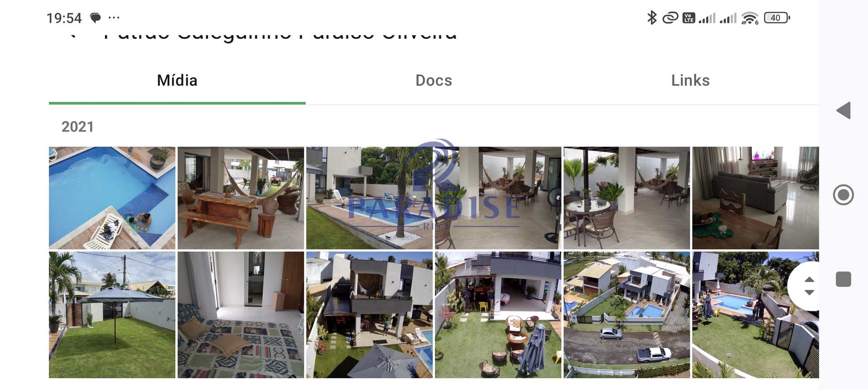The width and height of the screenshot is (868, 390).
Task: Tap the battery indicator showing 40
Action: [x=777, y=18]
